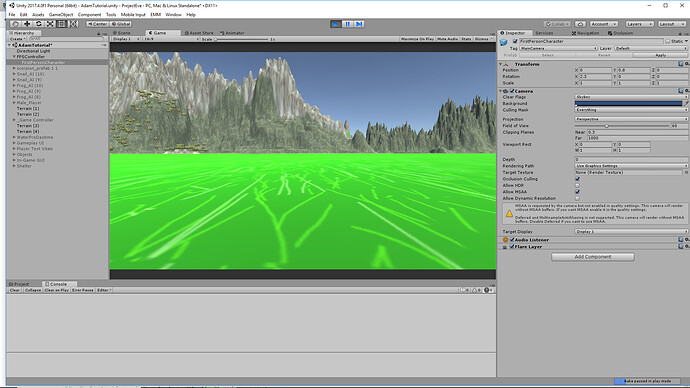
Task: Open the GameObject menu
Action: [61, 15]
